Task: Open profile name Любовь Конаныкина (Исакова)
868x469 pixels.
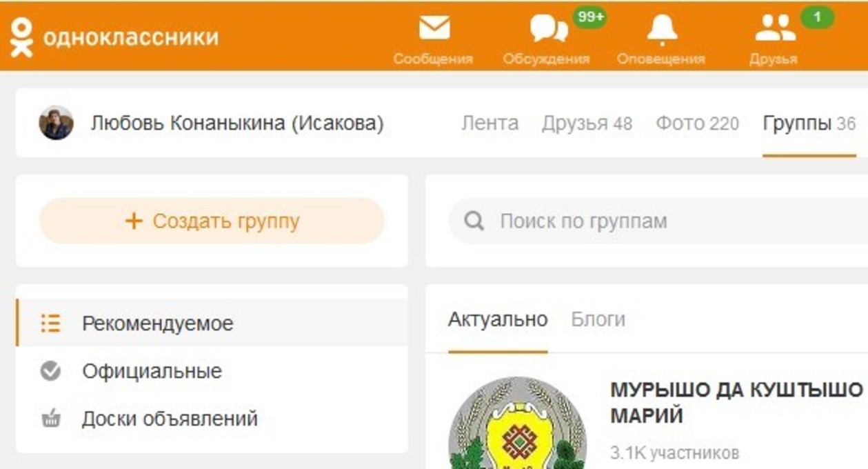Action: coord(236,123)
